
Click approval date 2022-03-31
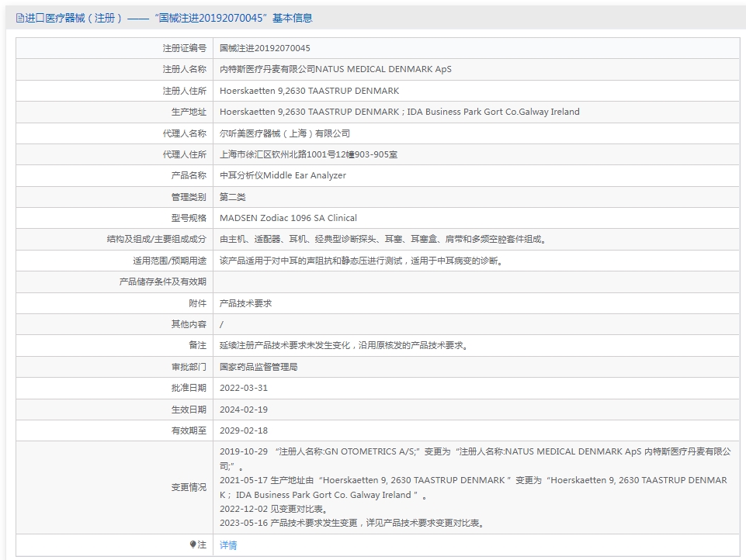point(244,388)
